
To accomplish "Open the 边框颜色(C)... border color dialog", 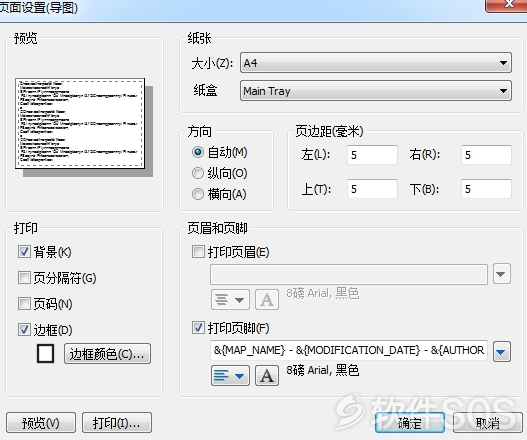I will (107, 354).
